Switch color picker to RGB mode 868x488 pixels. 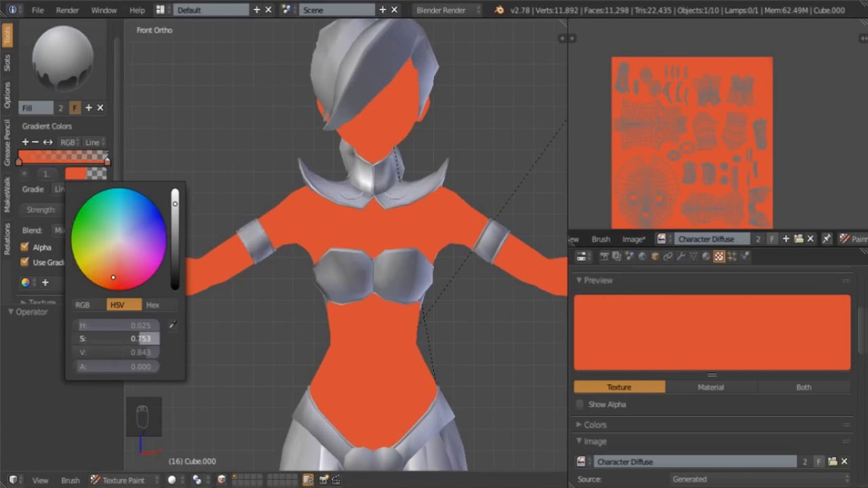(x=82, y=305)
